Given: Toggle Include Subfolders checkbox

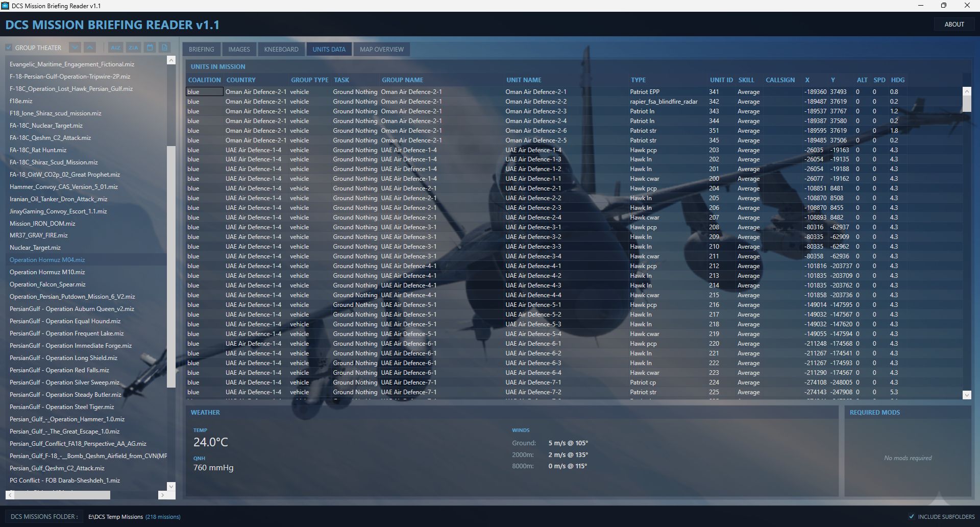Looking at the screenshot, I should (x=912, y=516).
